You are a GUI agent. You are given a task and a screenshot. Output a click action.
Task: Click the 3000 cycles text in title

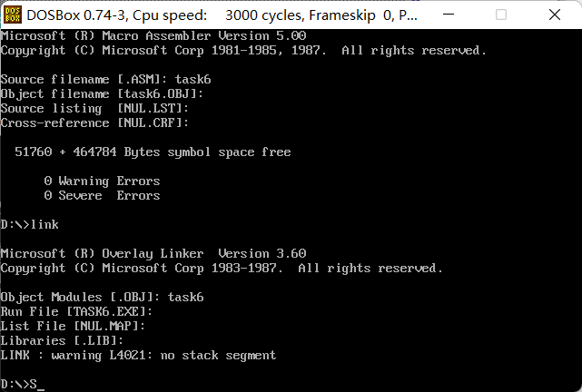[x=262, y=15]
